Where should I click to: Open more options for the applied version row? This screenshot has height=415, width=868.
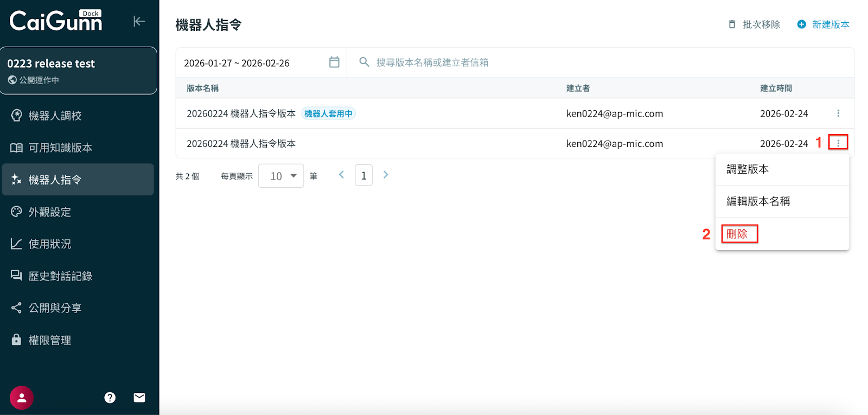coord(838,113)
